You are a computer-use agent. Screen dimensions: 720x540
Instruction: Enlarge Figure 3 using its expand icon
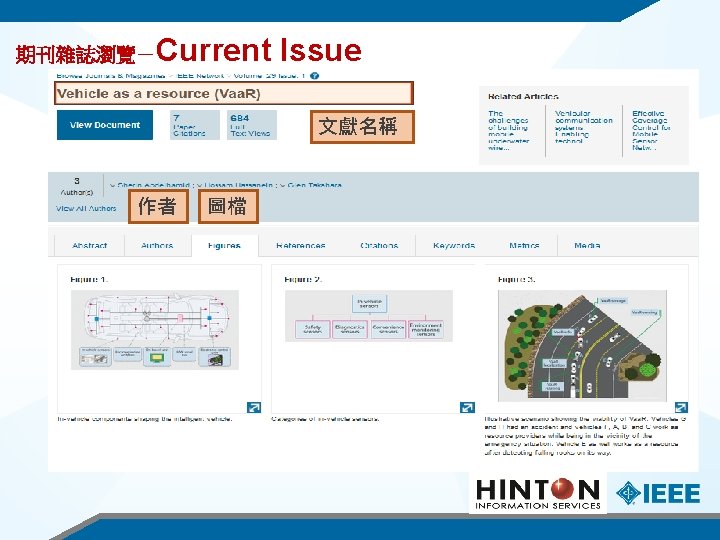pos(681,407)
